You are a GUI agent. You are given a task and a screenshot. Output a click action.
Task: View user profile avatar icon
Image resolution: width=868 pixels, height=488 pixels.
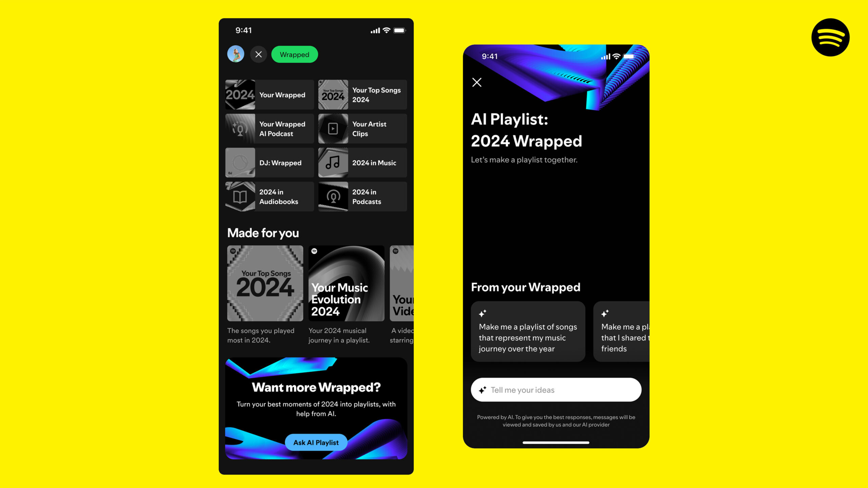tap(236, 54)
